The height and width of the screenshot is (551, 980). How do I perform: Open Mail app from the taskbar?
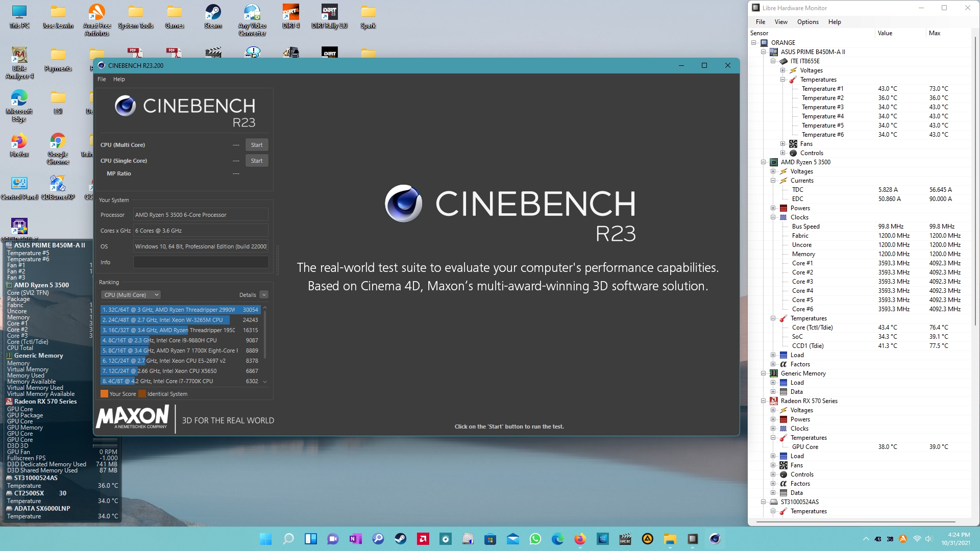tap(512, 539)
